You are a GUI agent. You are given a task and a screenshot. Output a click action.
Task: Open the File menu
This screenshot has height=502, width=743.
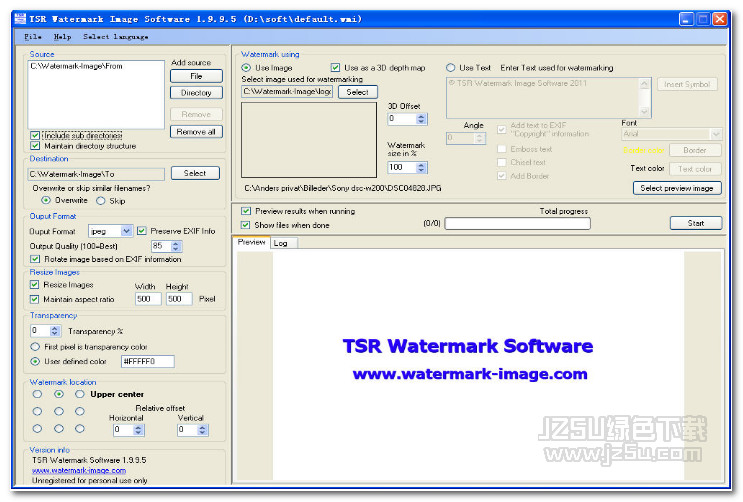tap(33, 37)
